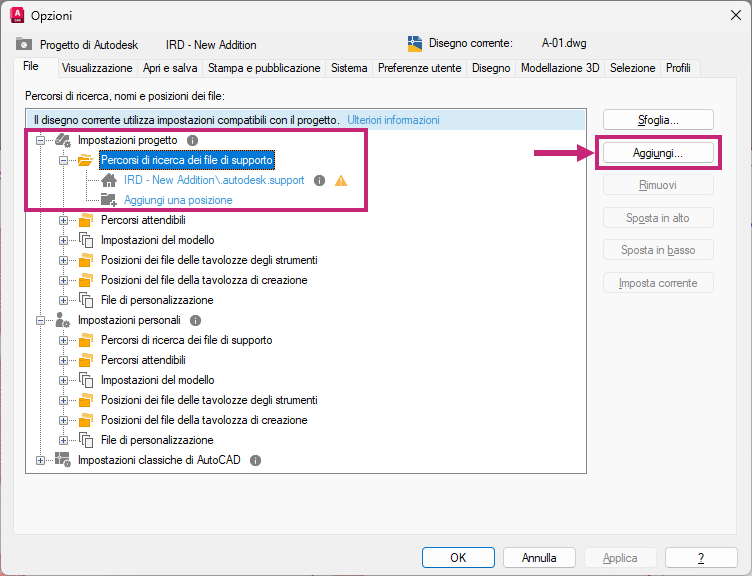Click info icon next to .autodesk.support path
Screen dimensions: 752x576
[319, 180]
